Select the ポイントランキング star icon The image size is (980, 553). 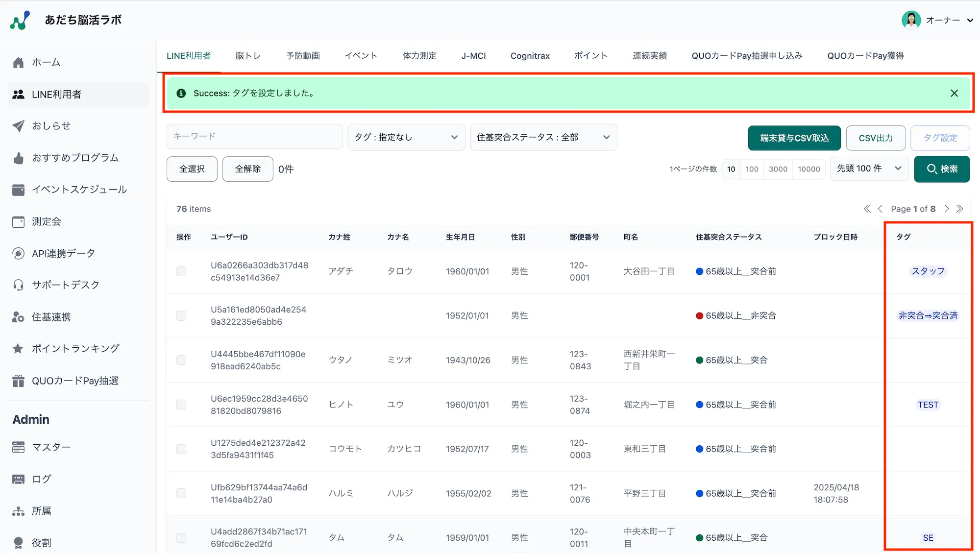[18, 348]
